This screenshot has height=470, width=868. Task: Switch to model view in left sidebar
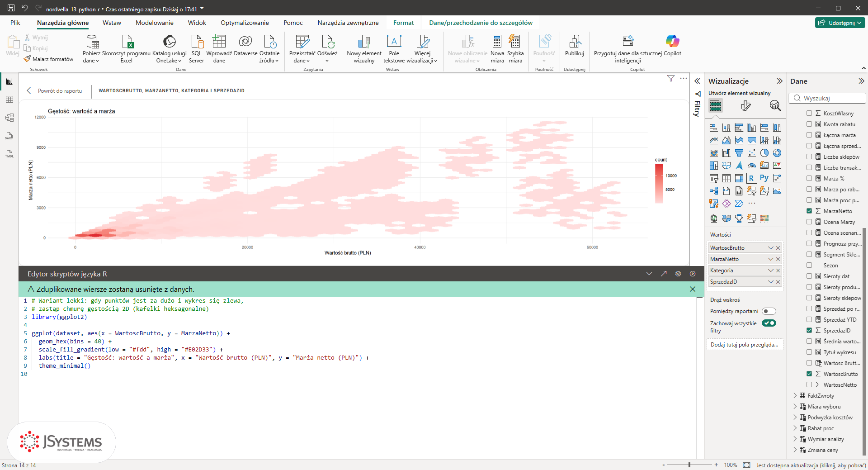(9, 118)
